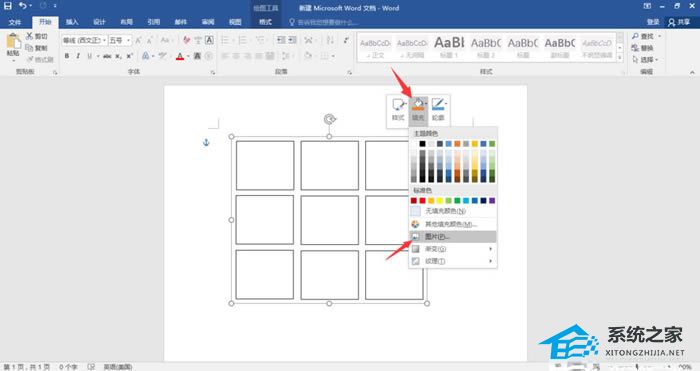The height and width of the screenshot is (371, 700).
Task: Apply the Heading 2 style
Action: [486, 47]
